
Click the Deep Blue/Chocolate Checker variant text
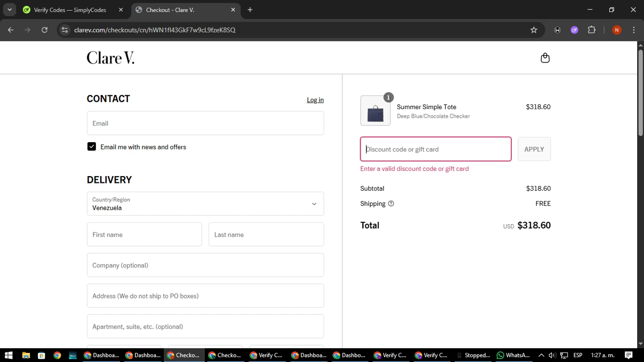pyautogui.click(x=433, y=116)
